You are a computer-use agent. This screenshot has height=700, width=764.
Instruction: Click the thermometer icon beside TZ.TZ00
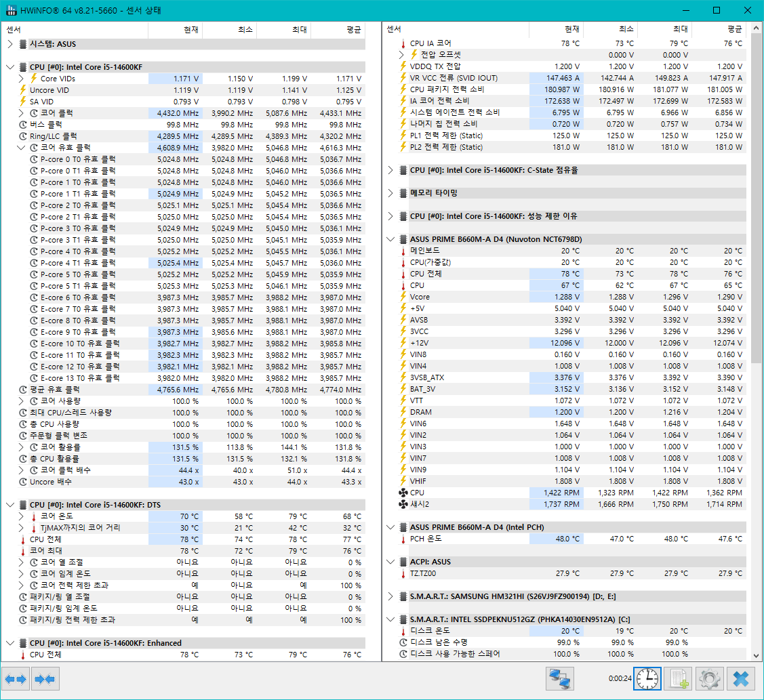coord(403,573)
